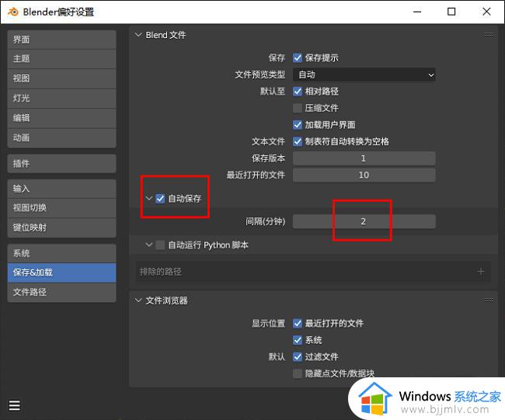Open the 文件路径 preferences section
This screenshot has width=505, height=420.
pyautogui.click(x=61, y=292)
